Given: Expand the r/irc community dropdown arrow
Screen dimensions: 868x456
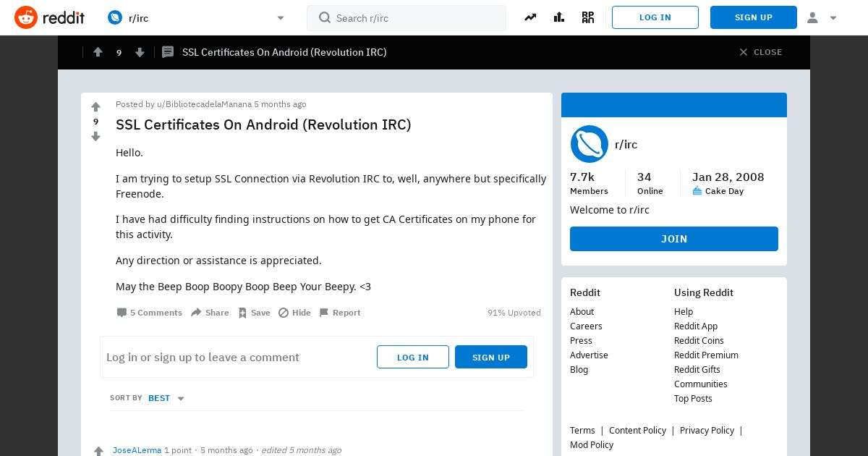Looking at the screenshot, I should click(281, 18).
